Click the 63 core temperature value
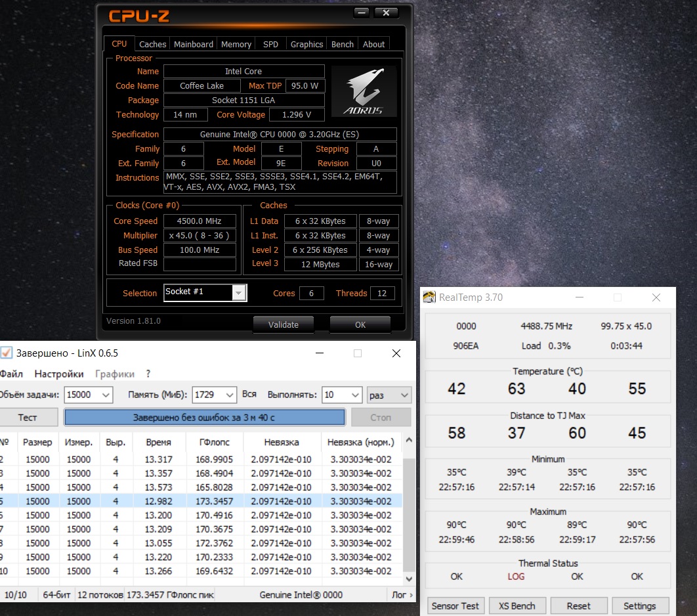697x616 pixels. point(517,389)
